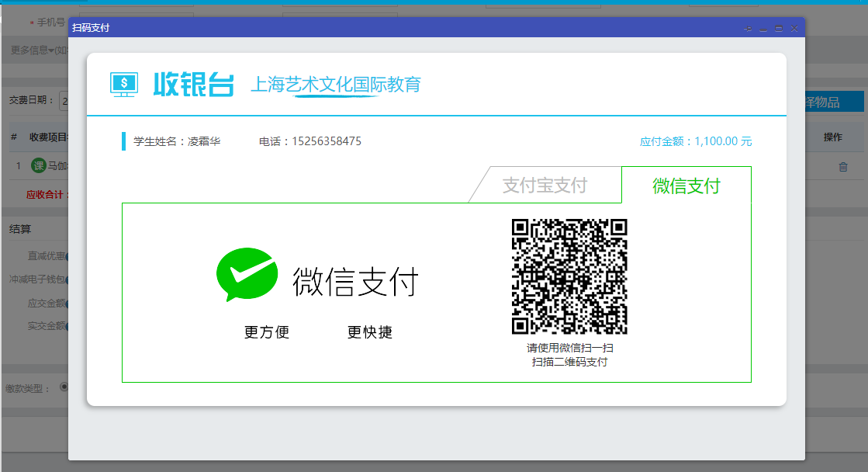Click the trash icon under 操作 column

[x=843, y=166]
